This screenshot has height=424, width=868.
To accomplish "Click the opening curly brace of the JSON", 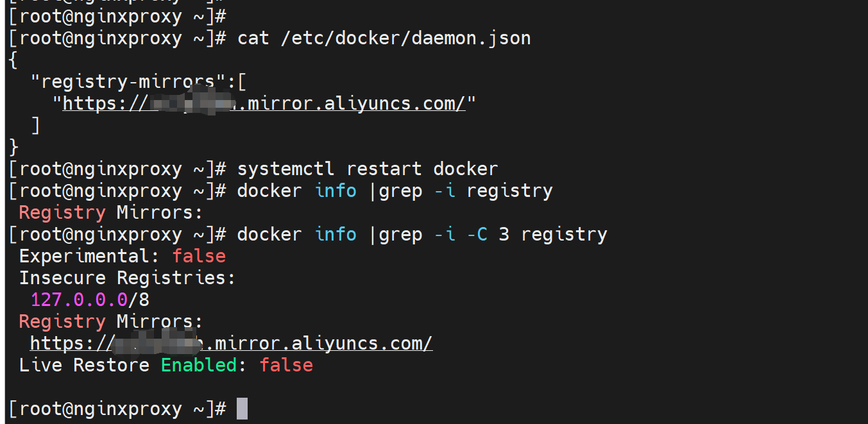I will click(x=14, y=60).
